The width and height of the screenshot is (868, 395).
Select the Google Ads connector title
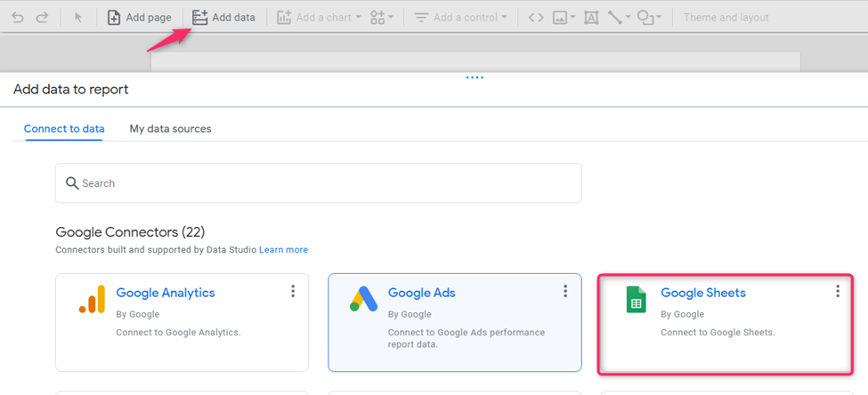point(422,293)
